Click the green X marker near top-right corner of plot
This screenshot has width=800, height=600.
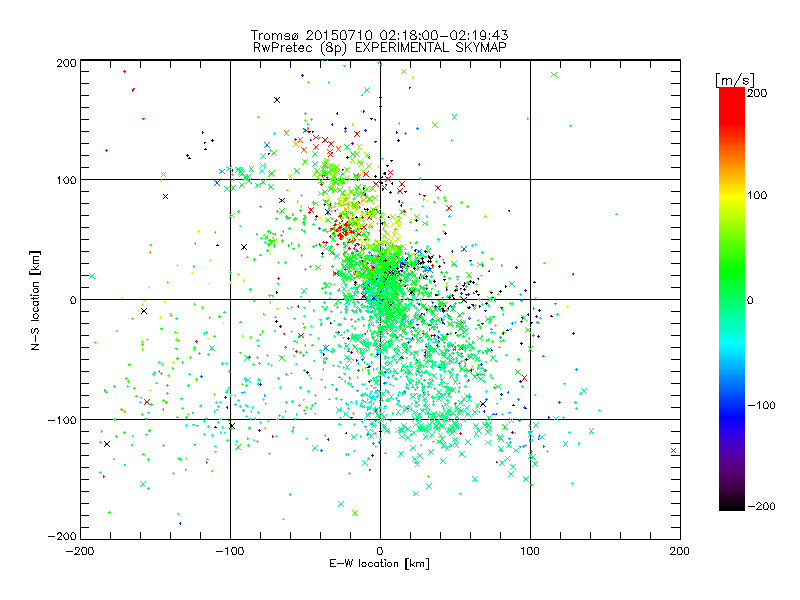point(554,74)
